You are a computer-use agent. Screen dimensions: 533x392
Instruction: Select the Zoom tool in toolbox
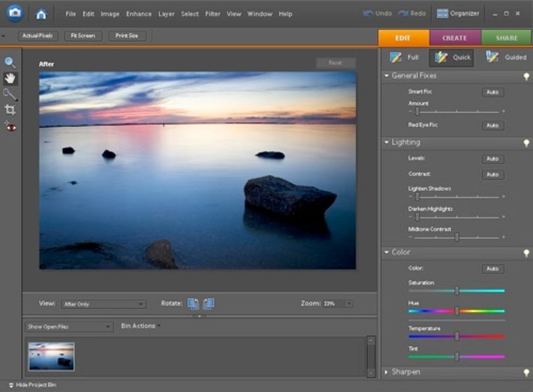[10, 62]
